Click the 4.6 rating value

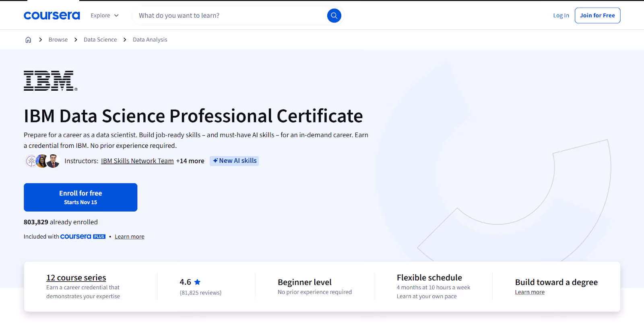click(186, 282)
